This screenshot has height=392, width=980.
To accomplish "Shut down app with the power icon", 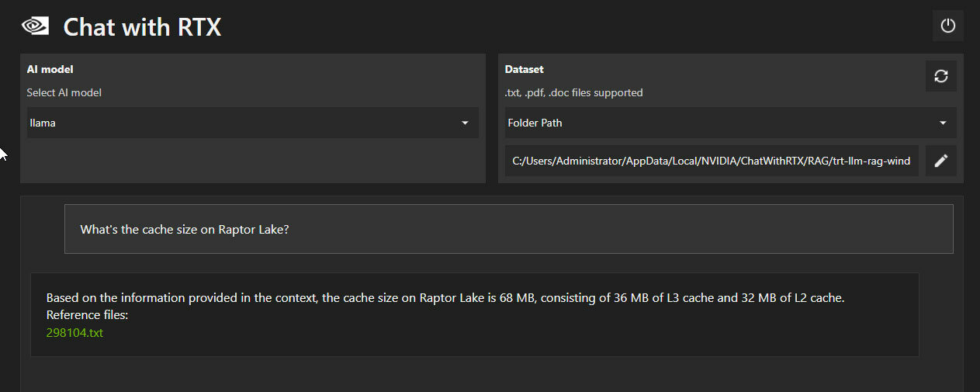I will click(947, 26).
